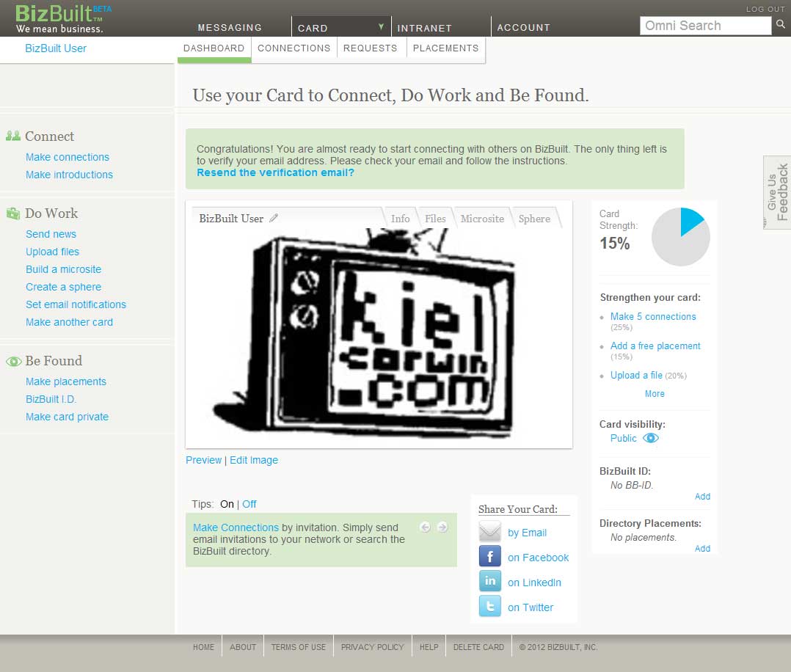
Task: Switch to the Connections tab
Action: [294, 49]
